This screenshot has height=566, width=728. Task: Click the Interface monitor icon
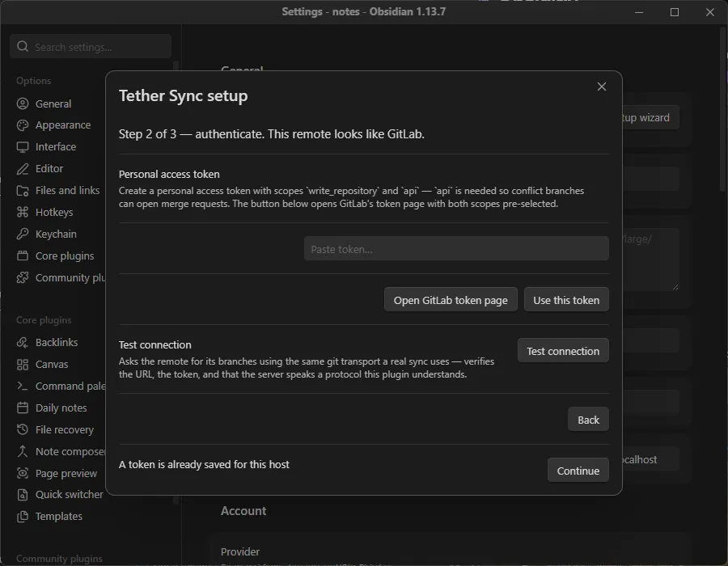coord(23,147)
